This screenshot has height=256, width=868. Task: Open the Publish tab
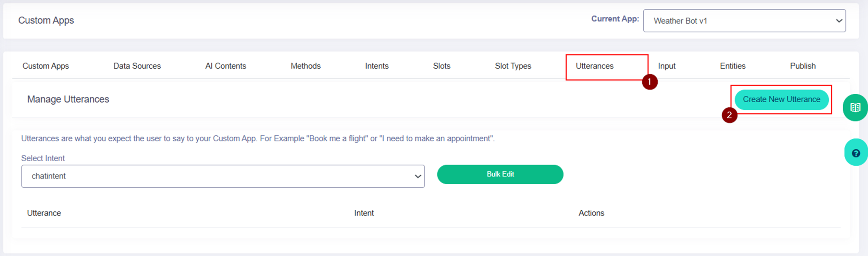(x=803, y=66)
